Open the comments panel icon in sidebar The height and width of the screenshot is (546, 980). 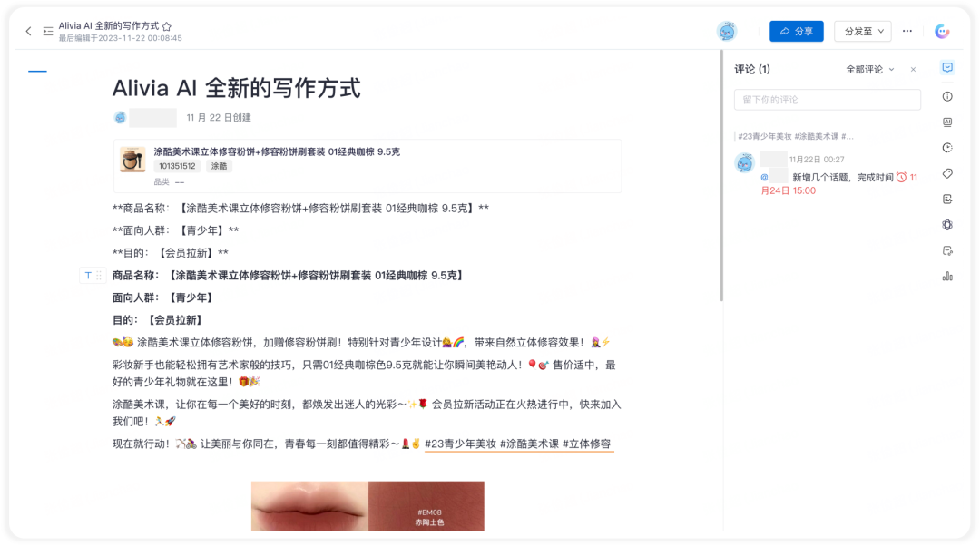pos(947,67)
